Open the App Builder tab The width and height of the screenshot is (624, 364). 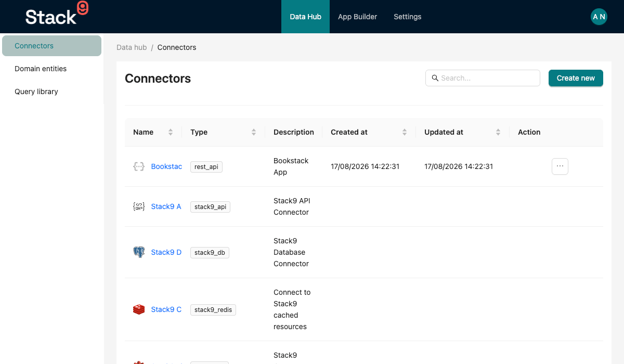(358, 17)
